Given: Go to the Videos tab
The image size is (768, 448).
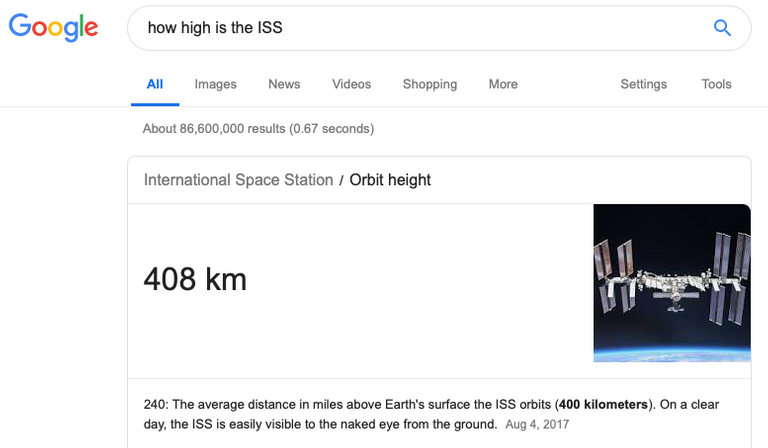Looking at the screenshot, I should tap(352, 84).
